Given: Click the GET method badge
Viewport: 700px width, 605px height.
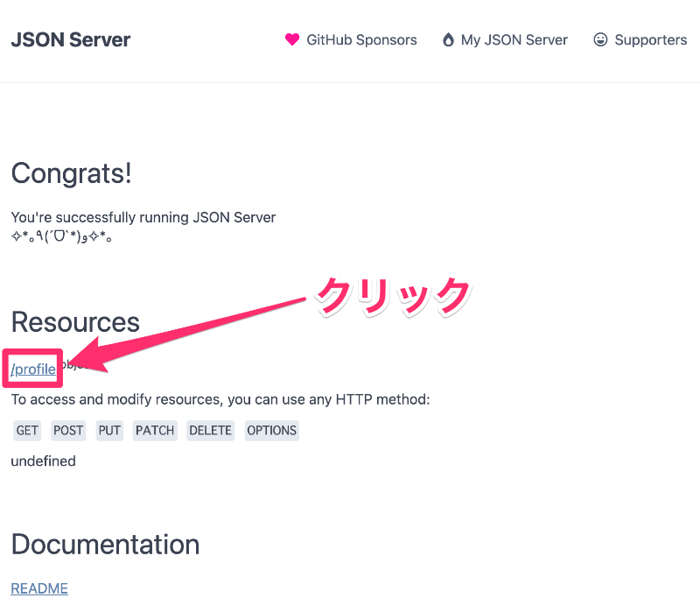Looking at the screenshot, I should click(27, 431).
